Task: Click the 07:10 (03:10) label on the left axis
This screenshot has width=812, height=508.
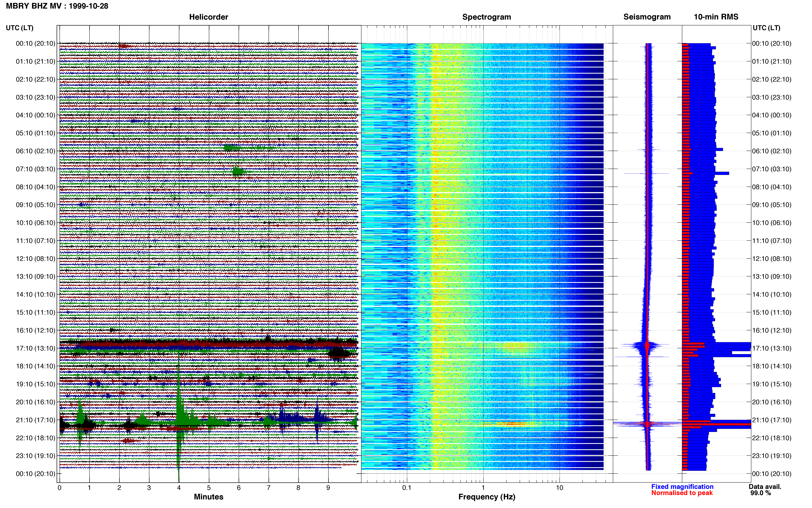Action: coord(36,169)
